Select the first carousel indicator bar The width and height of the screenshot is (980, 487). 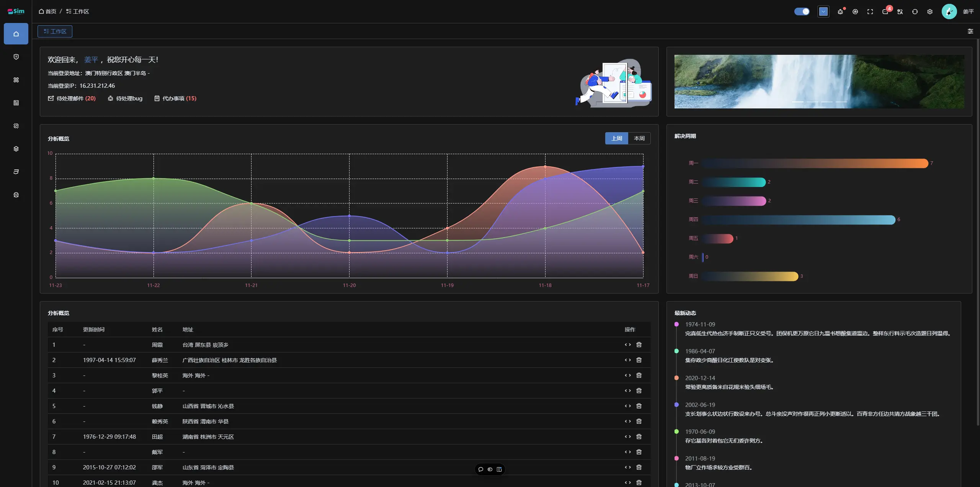(x=798, y=102)
